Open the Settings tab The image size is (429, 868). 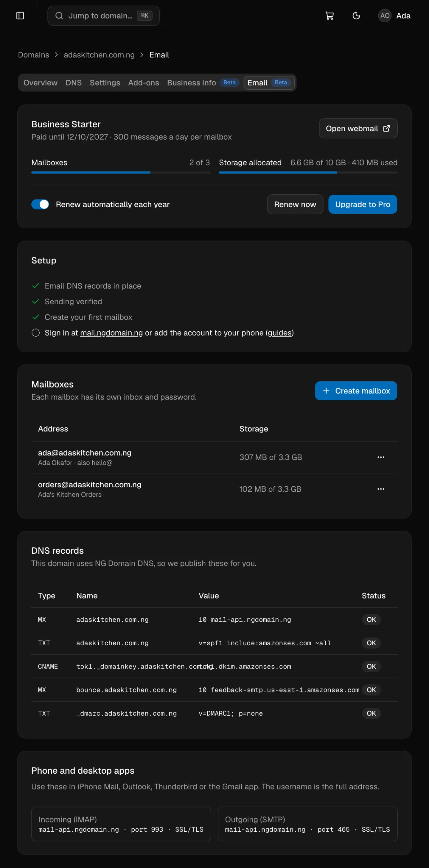[105, 82]
